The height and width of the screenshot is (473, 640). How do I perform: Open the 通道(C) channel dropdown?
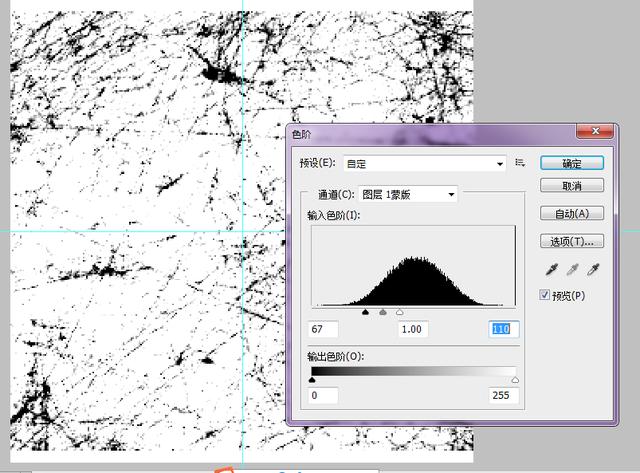click(x=408, y=195)
